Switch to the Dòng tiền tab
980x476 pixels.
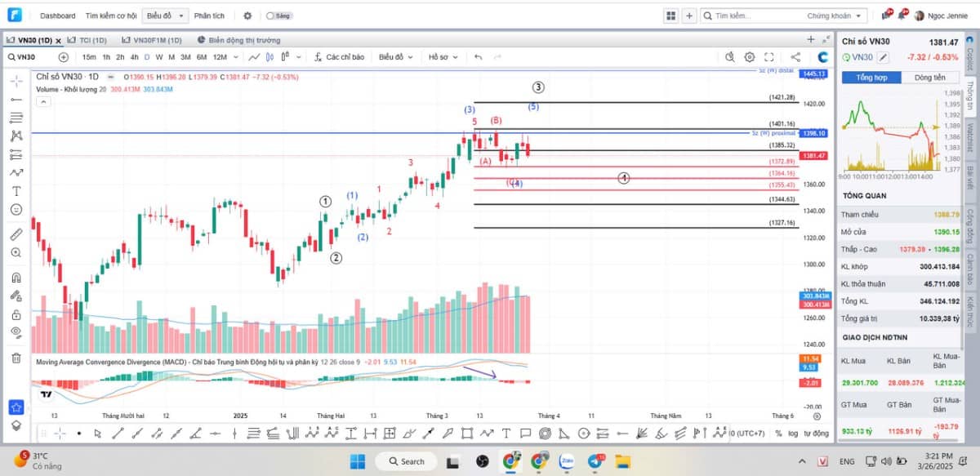point(930,77)
